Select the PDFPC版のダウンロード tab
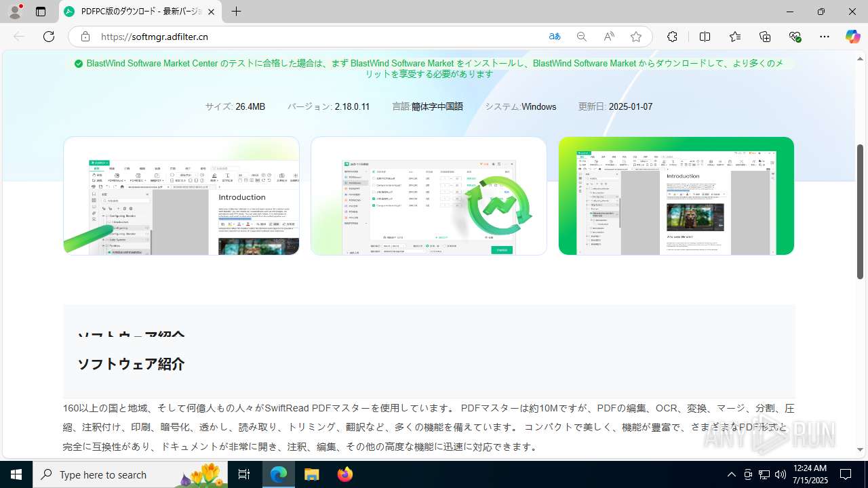The height and width of the screenshot is (488, 868). (x=140, y=12)
